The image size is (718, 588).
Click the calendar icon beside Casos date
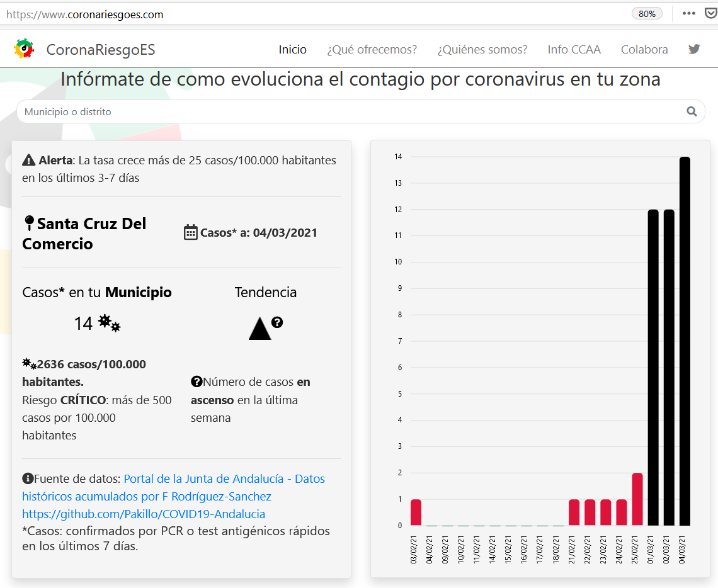tap(190, 232)
